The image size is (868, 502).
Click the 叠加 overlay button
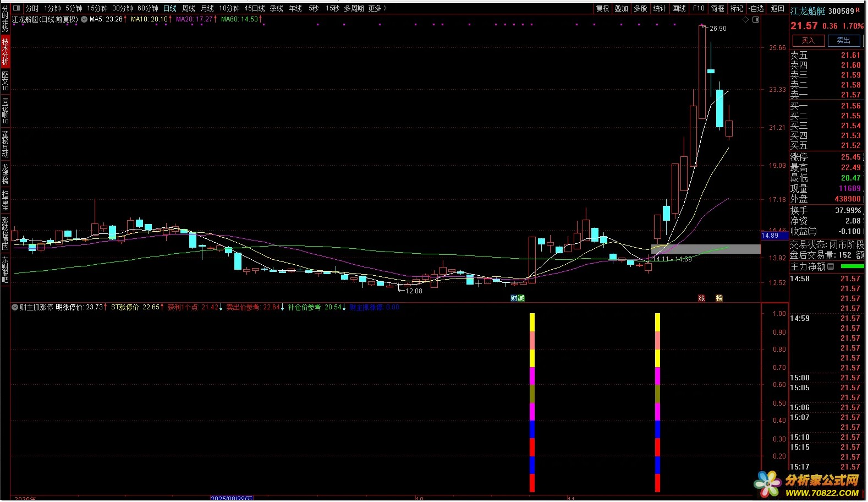click(622, 8)
